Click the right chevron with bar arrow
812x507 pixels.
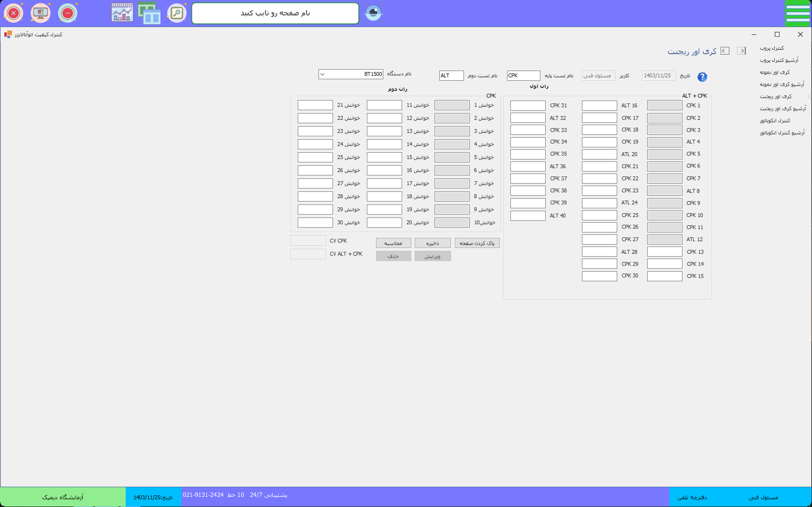coord(741,51)
